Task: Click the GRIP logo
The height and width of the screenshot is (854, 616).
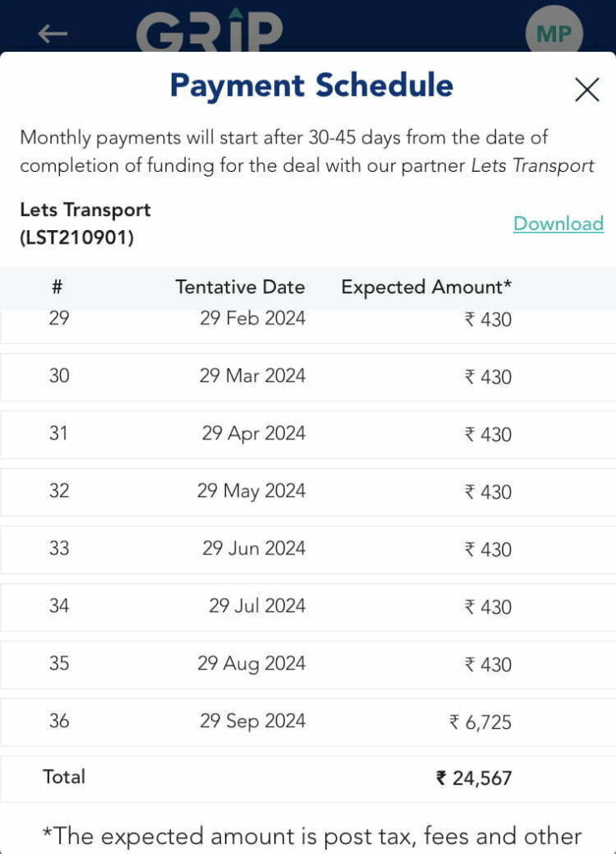Action: [x=209, y=31]
